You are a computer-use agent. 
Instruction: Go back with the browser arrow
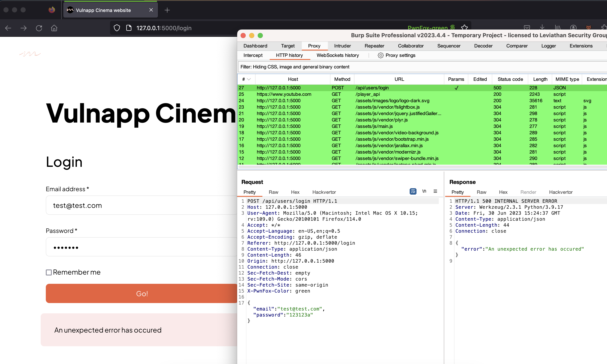coord(8,28)
